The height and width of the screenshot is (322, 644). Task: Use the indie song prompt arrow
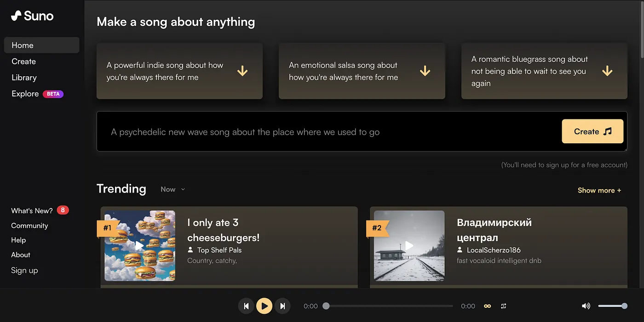(x=242, y=71)
